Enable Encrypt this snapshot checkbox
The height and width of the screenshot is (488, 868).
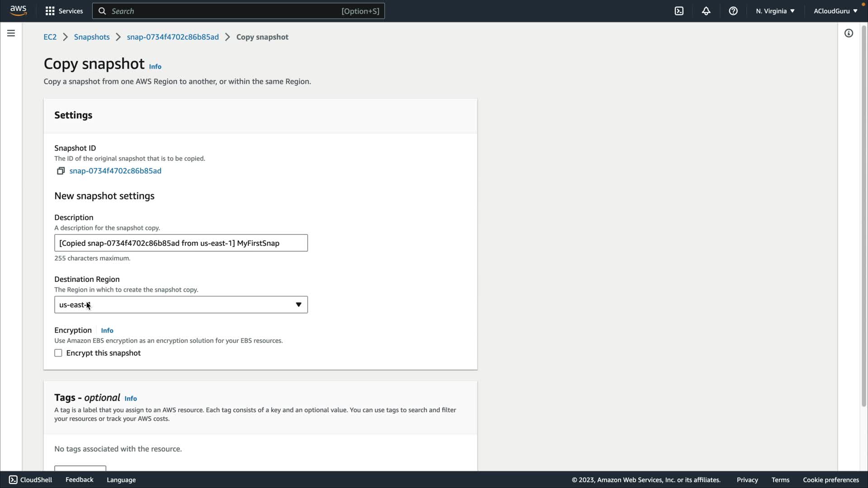click(58, 353)
